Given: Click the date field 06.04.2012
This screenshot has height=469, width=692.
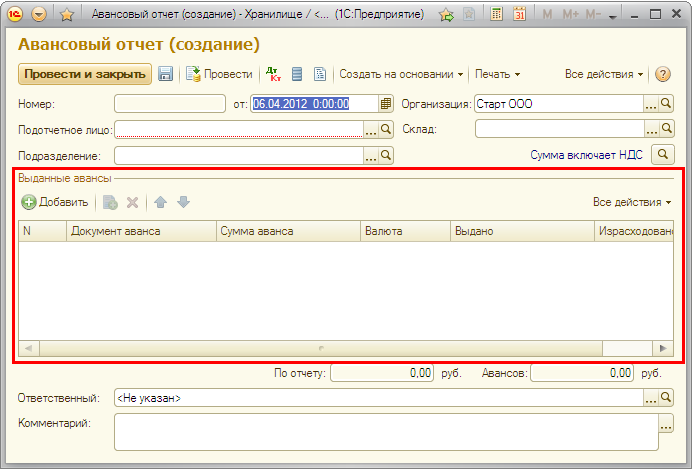Looking at the screenshot, I should 314,104.
